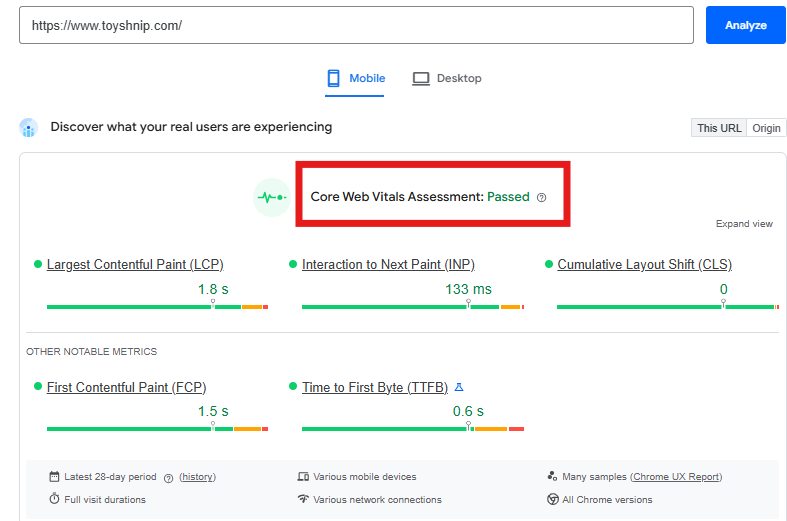Open Time to First Byte (TTFB) link
787x521 pixels.
coord(374,387)
